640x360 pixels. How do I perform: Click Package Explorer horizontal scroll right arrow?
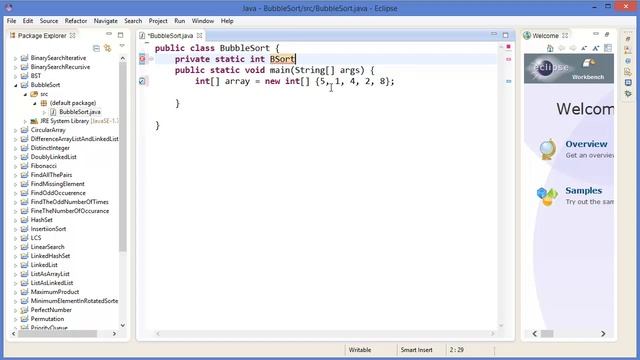(x=114, y=333)
